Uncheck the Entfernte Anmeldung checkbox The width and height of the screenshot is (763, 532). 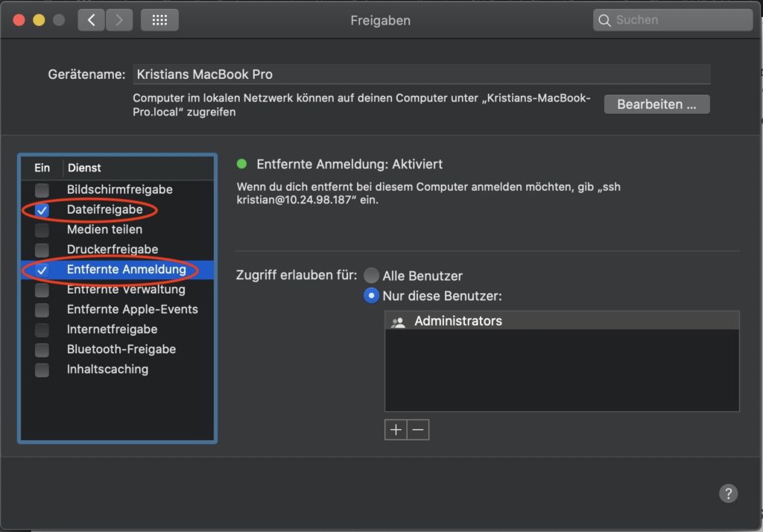[x=42, y=270]
